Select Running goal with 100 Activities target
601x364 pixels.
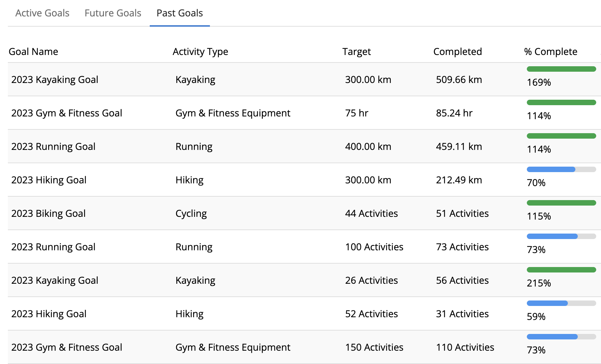click(53, 247)
